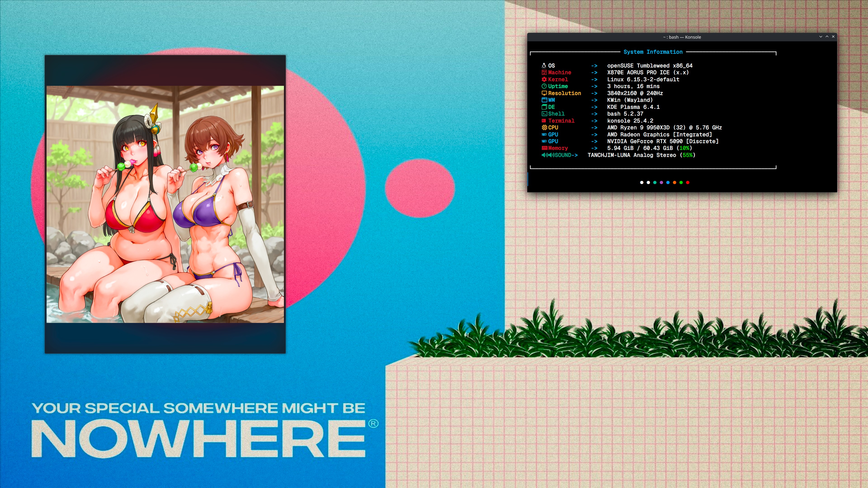Image resolution: width=868 pixels, height=488 pixels.
Task: Click the Machine row icon in Konsole
Action: (x=544, y=72)
